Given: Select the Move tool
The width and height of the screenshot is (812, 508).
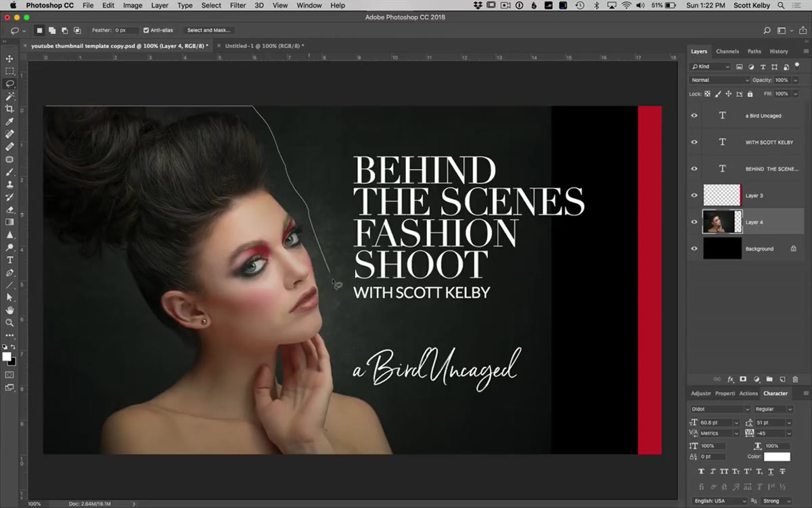Looking at the screenshot, I should [9, 59].
